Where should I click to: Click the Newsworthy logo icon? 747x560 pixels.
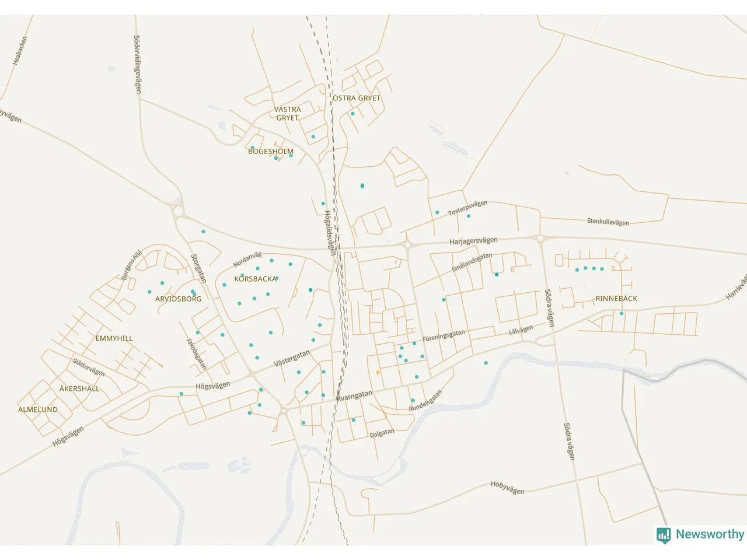[663, 535]
